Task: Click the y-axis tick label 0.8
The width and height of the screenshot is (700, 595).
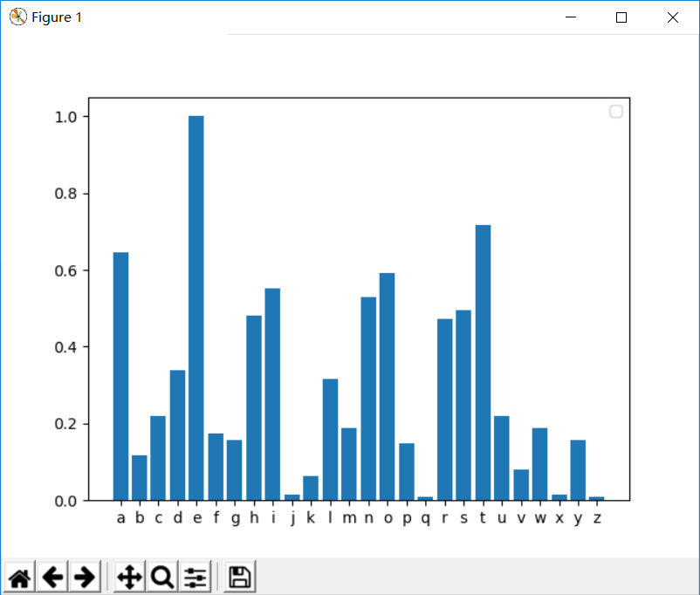Action: [x=65, y=194]
